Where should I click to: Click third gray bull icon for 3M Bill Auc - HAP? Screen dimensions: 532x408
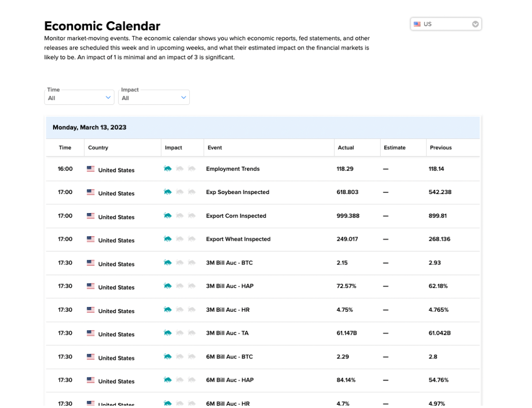coord(192,286)
